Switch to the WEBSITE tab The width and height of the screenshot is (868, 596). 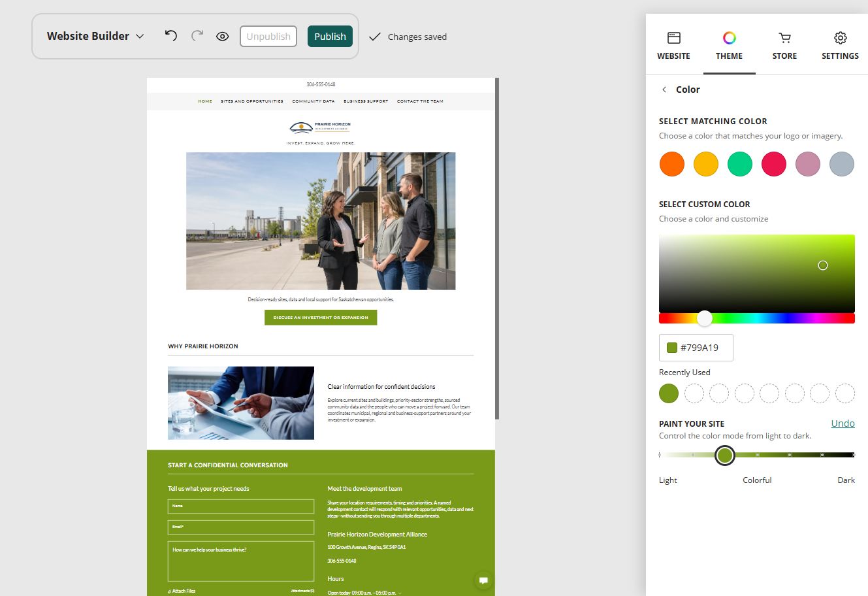(673, 46)
